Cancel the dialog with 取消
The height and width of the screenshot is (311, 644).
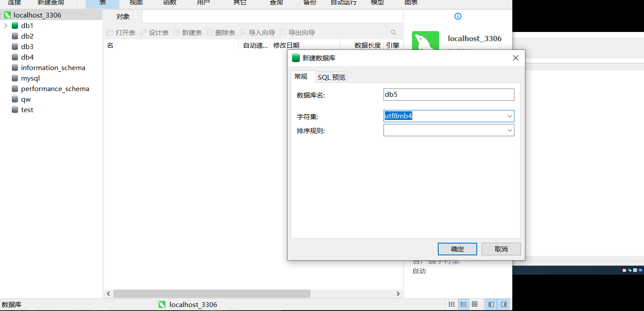point(501,249)
